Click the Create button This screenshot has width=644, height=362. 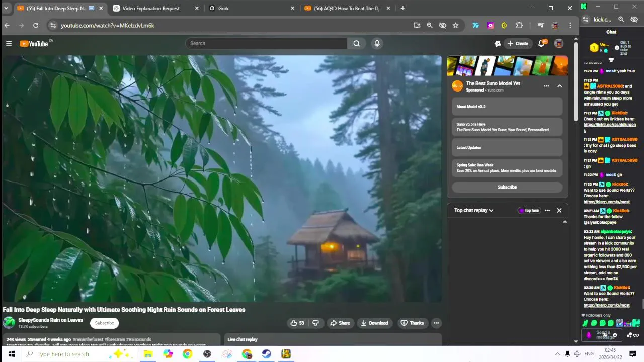click(x=518, y=44)
